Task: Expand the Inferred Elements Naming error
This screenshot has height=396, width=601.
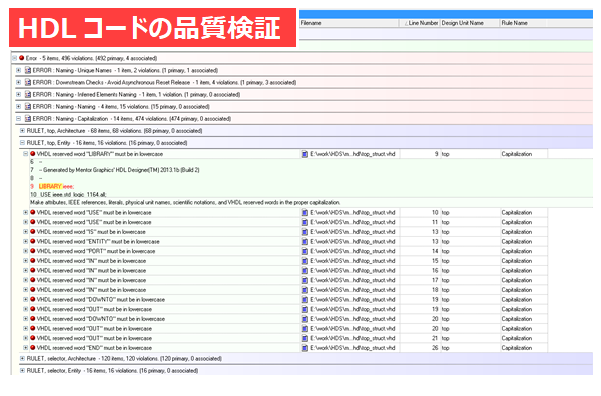Action: click(18, 94)
